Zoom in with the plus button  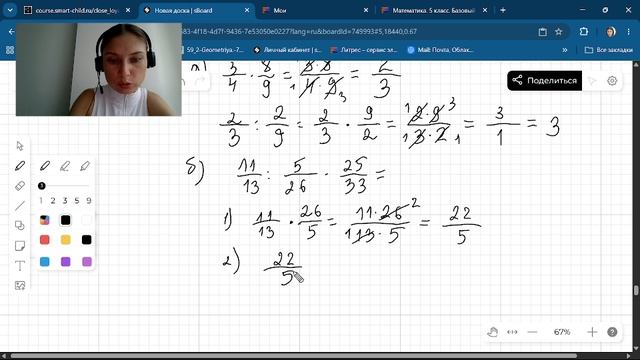point(592,332)
